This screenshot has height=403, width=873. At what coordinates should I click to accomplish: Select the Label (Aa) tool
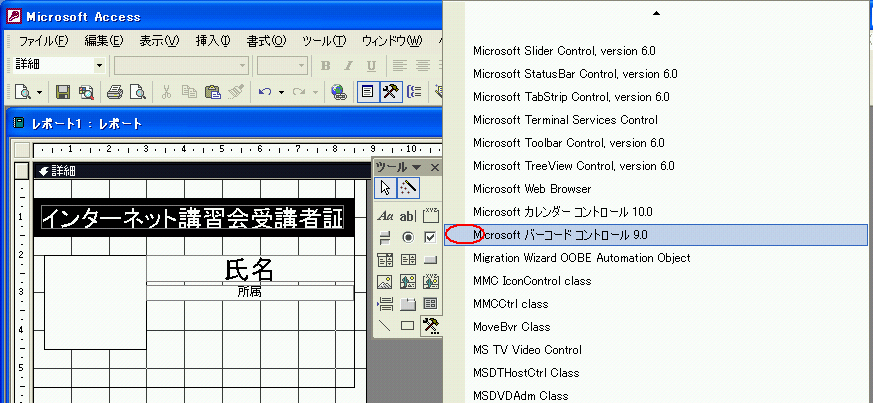385,216
